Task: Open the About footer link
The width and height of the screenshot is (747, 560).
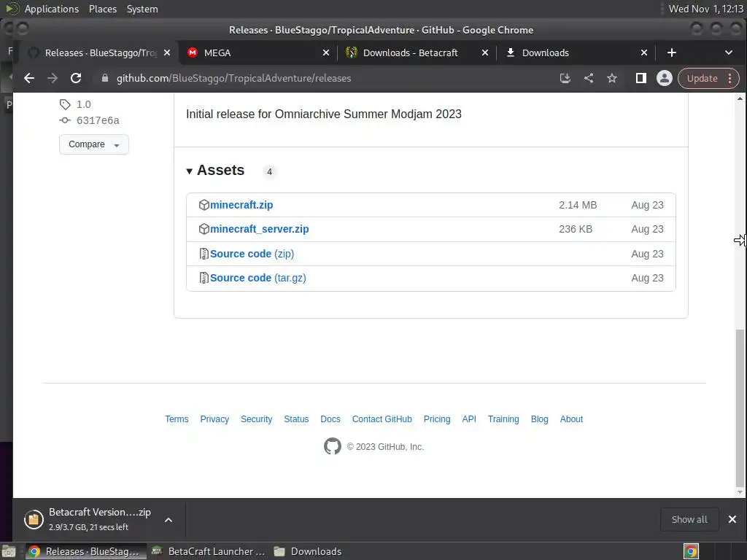Action: click(x=571, y=419)
